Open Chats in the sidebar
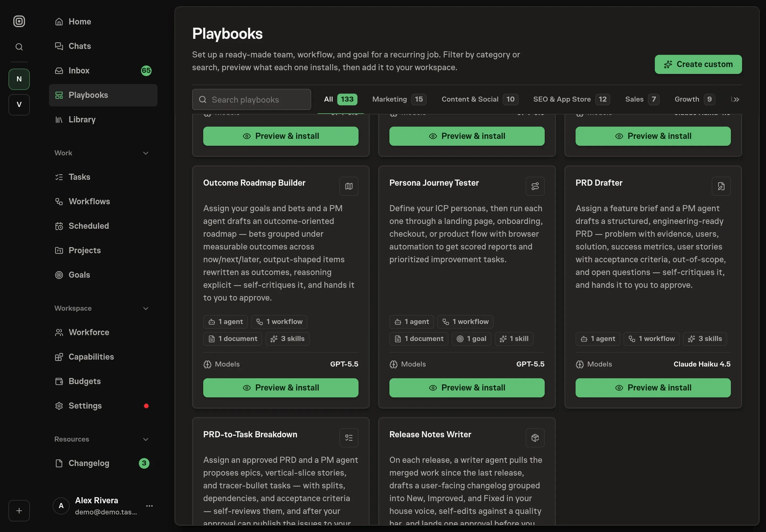 (x=103, y=46)
